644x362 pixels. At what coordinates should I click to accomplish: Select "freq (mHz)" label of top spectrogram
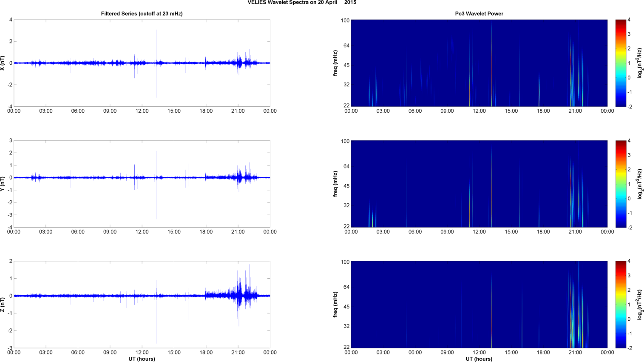[335, 63]
